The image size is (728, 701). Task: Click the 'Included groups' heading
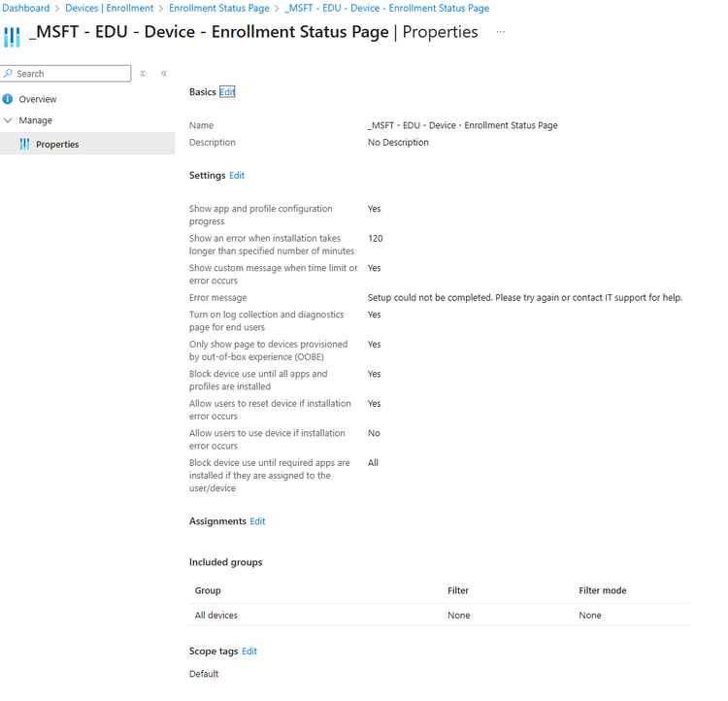pyautogui.click(x=225, y=562)
